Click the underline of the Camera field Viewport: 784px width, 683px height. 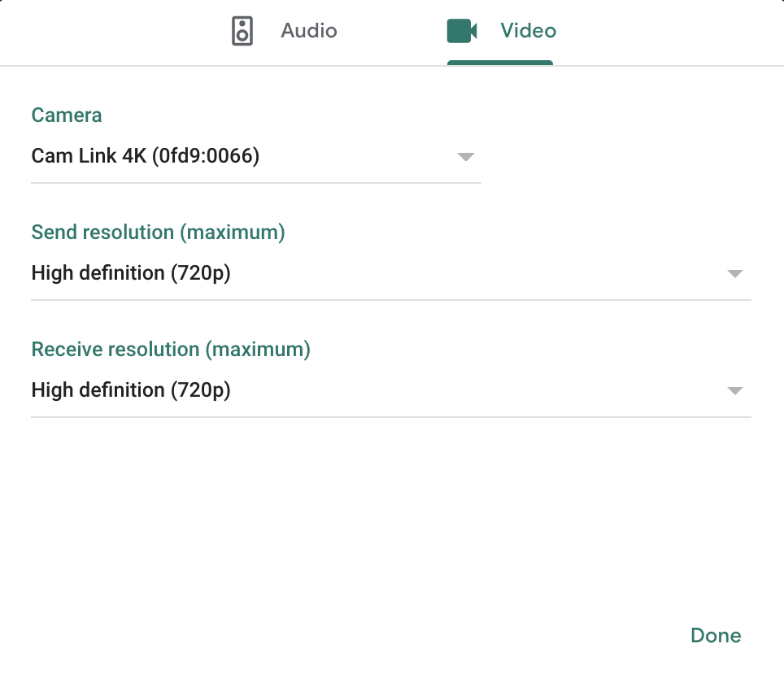256,183
